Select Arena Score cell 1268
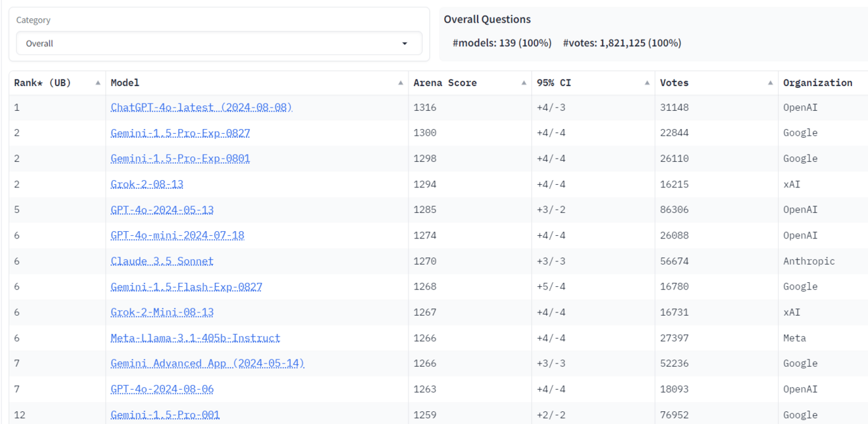 point(470,287)
